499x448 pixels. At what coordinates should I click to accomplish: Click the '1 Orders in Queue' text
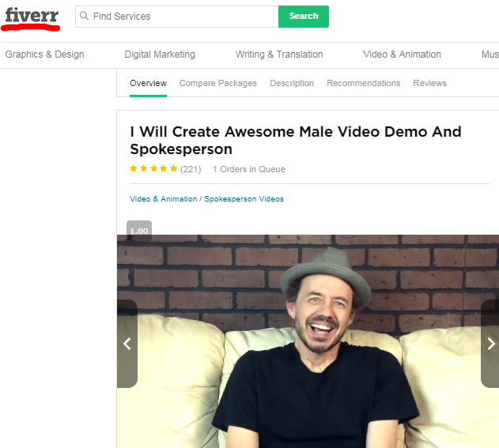(x=249, y=169)
